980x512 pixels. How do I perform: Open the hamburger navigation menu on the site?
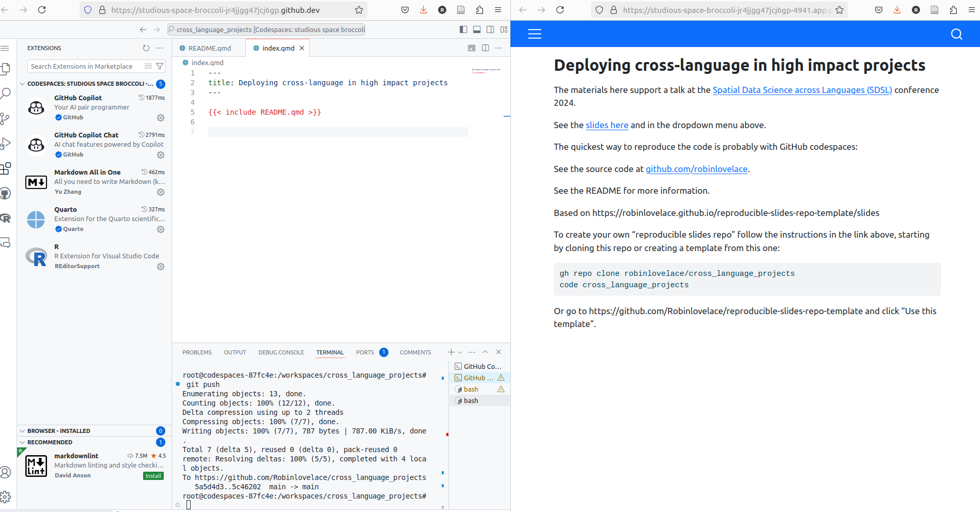point(535,34)
